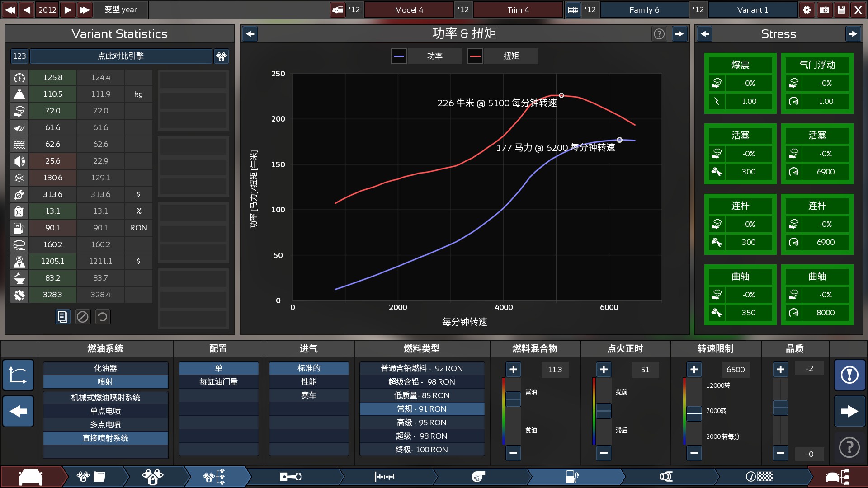Click the warnings exclamation icon
Viewport: 868px width, 488px height.
coord(849,375)
